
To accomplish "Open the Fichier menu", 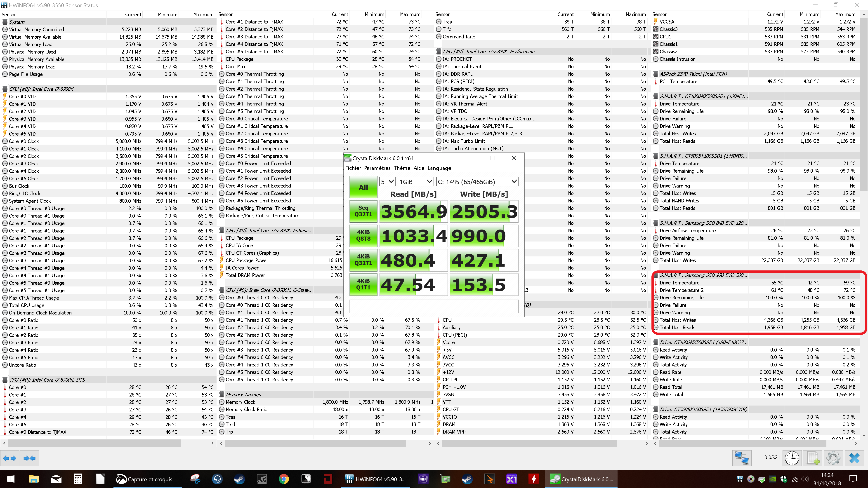I will coord(353,168).
